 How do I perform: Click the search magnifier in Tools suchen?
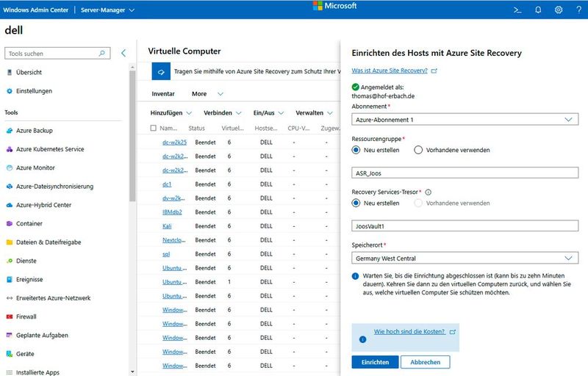(101, 54)
